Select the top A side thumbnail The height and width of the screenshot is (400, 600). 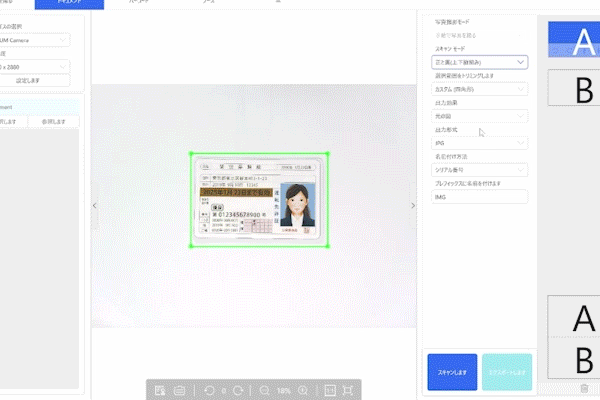coord(573,40)
